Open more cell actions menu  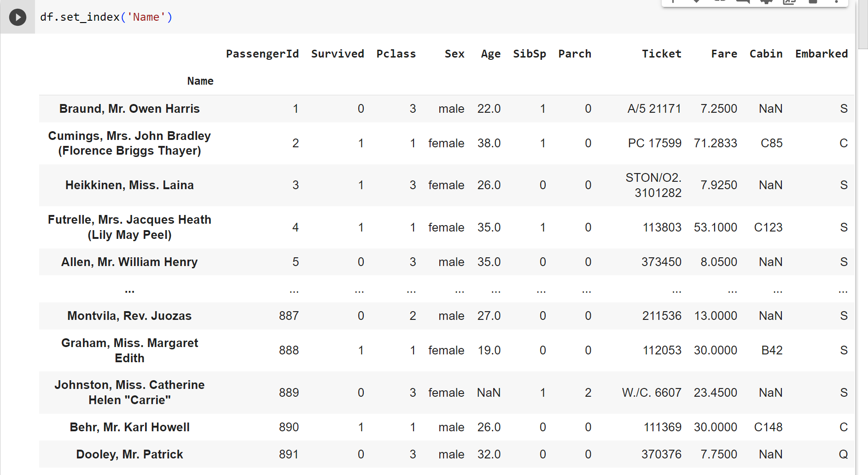[x=836, y=1]
